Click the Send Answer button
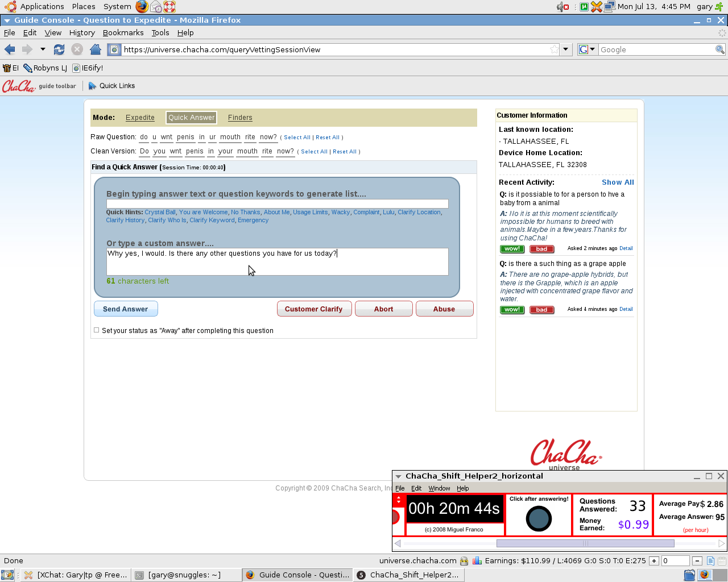 coord(126,309)
